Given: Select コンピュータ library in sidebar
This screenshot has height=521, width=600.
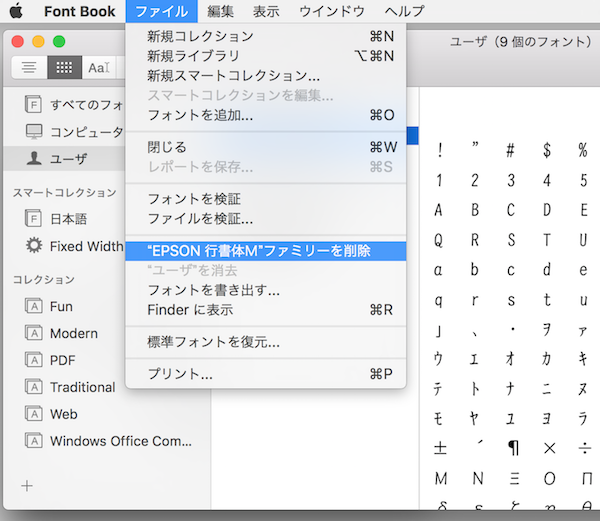Looking at the screenshot, I should click(x=64, y=132).
